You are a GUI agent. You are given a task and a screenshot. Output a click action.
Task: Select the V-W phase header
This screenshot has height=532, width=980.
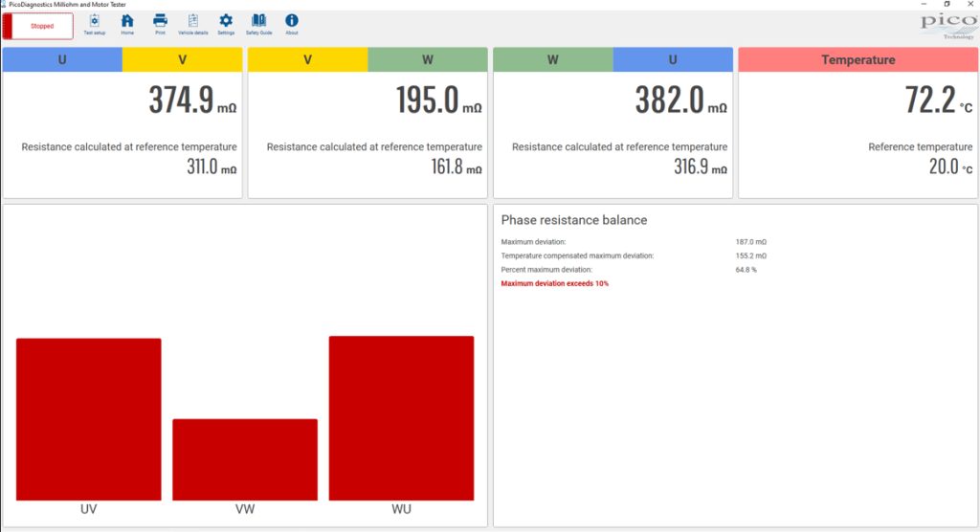tap(367, 60)
